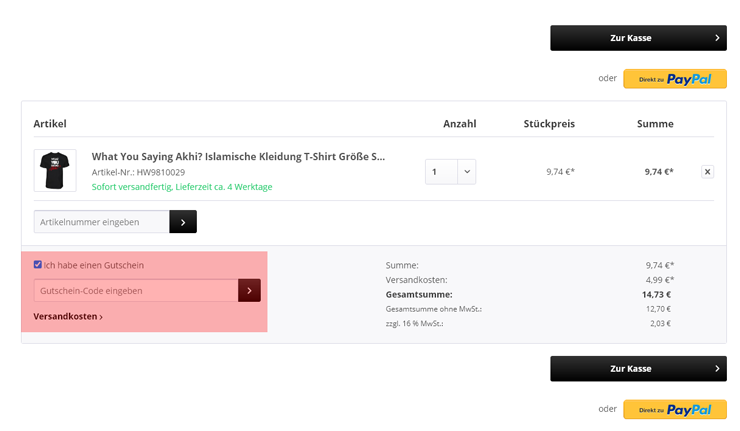Open What You Saying Akhi product title
740x431 pixels.
point(238,157)
